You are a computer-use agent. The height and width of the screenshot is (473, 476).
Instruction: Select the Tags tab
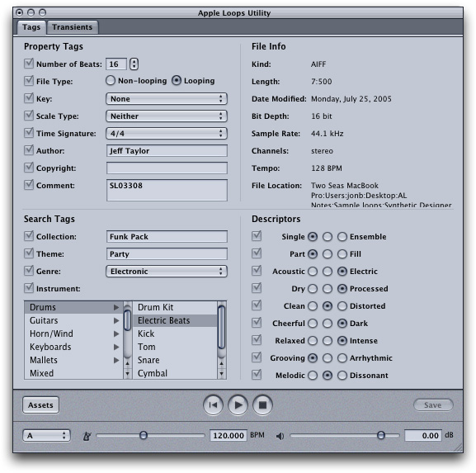point(31,27)
